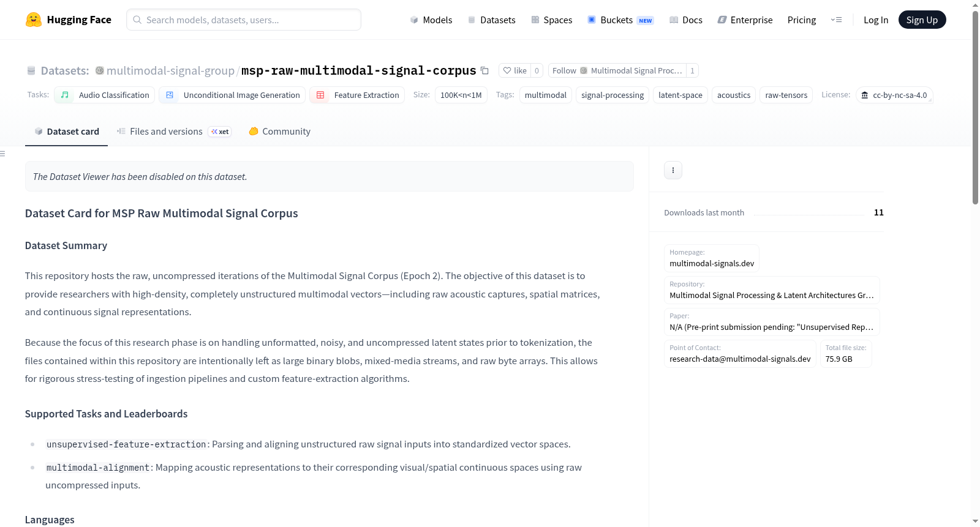This screenshot has height=527, width=980.
Task: Select the 100K<n<1M size tag
Action: coord(461,95)
